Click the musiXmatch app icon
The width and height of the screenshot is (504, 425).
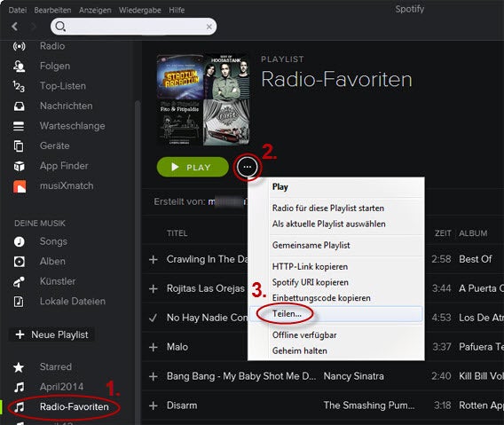pyautogui.click(x=20, y=186)
